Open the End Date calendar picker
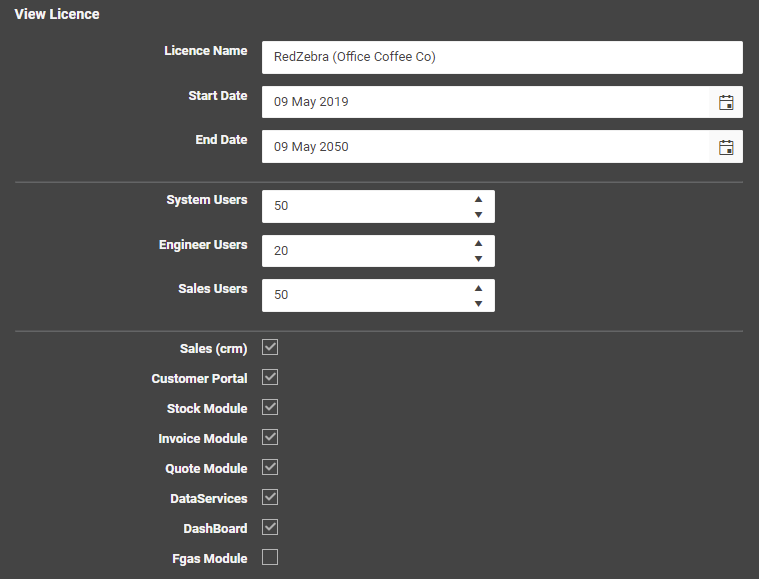Viewport: 759px width, 579px height. [726, 147]
